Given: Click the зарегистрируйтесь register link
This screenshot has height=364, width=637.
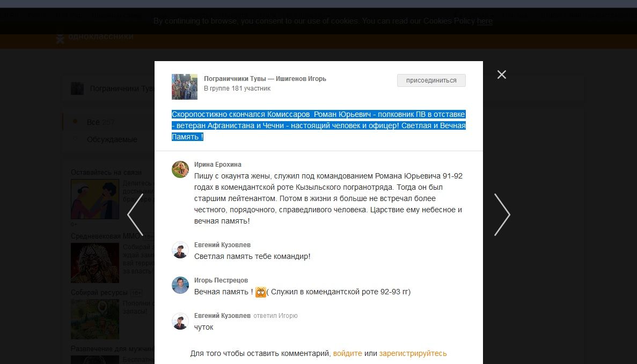Looking at the screenshot, I should 413,353.
